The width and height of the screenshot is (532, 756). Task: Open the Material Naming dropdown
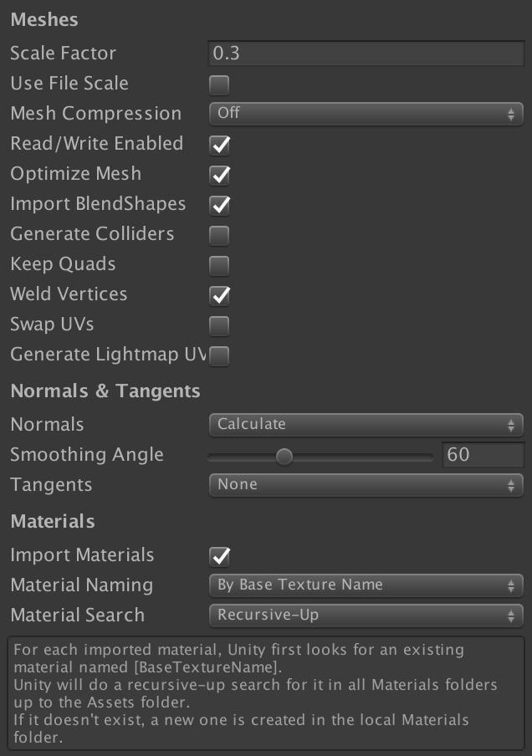pyautogui.click(x=366, y=585)
